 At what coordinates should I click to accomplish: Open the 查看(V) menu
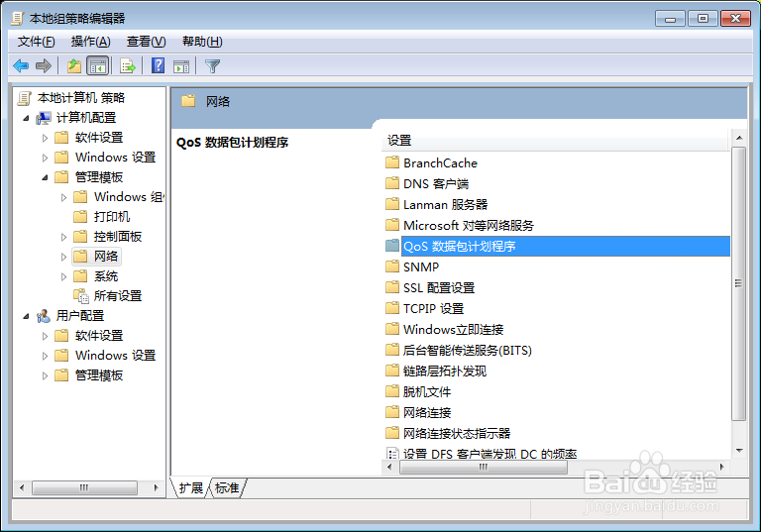coord(146,42)
